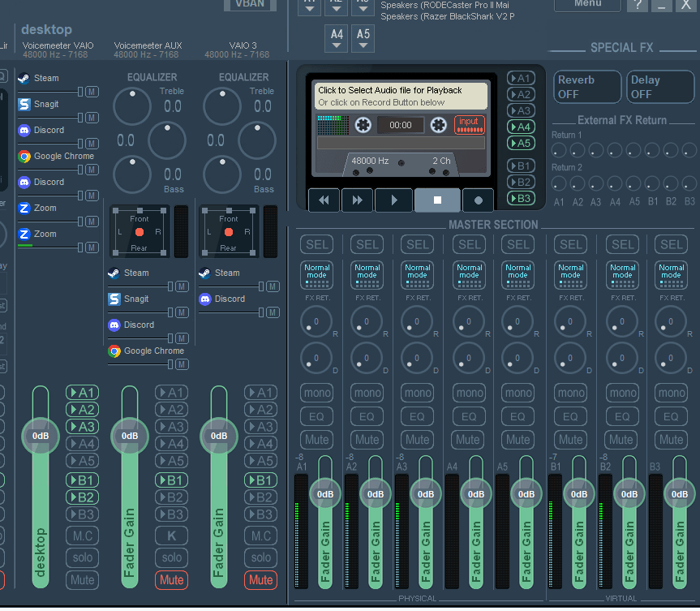The height and width of the screenshot is (611, 700).
Task: Toggle B1 routing on the Voicemeeter AUX strip
Action: coord(172,480)
